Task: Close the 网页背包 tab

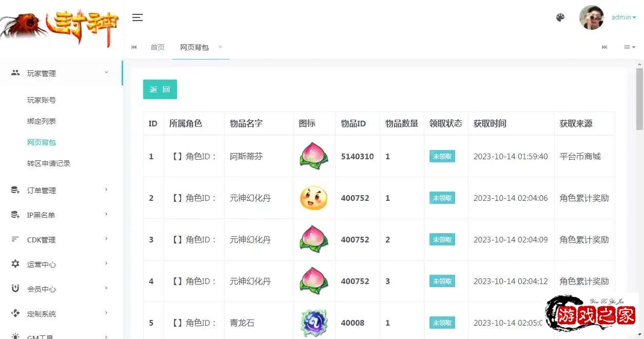Action: (220, 47)
